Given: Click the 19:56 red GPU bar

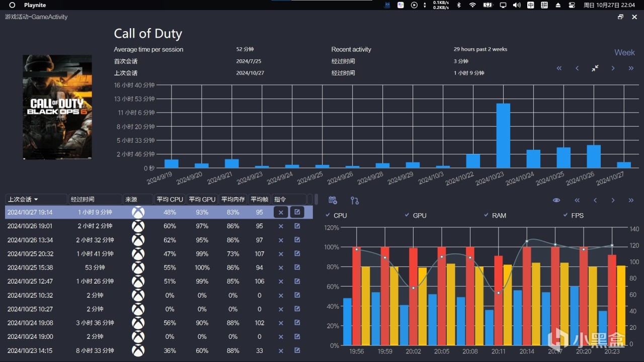Looking at the screenshot, I should 356,296.
